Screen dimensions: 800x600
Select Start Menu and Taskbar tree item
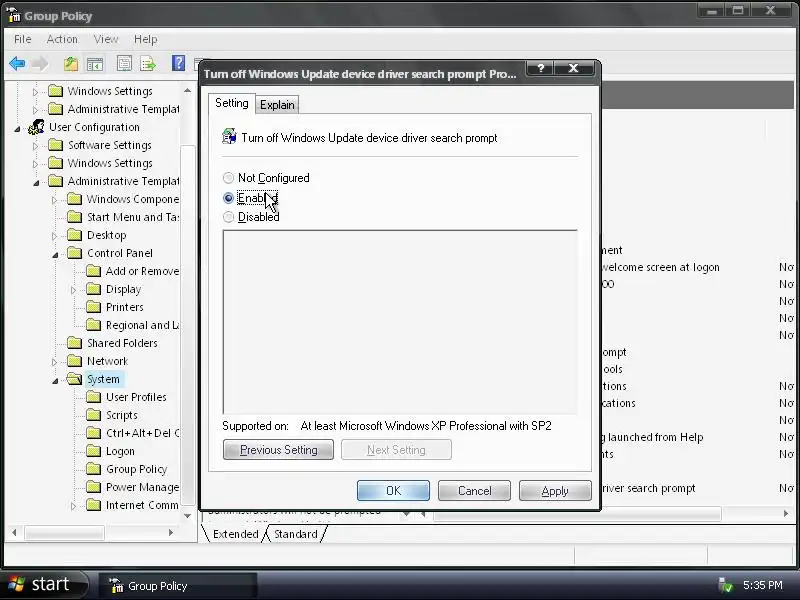pos(133,217)
